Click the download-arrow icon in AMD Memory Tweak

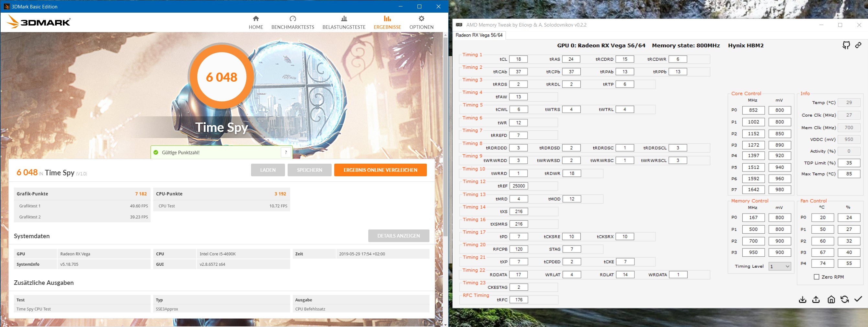[802, 299]
